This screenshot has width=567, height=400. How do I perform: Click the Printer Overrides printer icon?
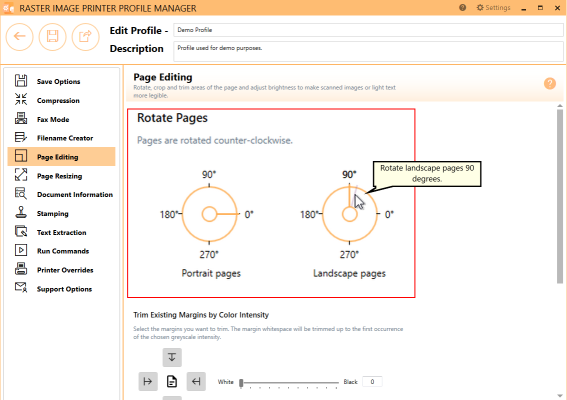coord(21,269)
